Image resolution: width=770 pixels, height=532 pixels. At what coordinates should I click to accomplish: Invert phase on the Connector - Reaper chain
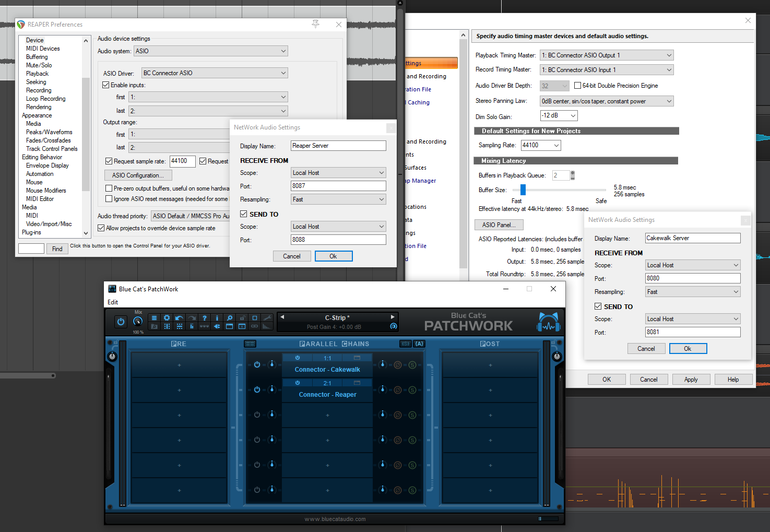click(x=398, y=389)
